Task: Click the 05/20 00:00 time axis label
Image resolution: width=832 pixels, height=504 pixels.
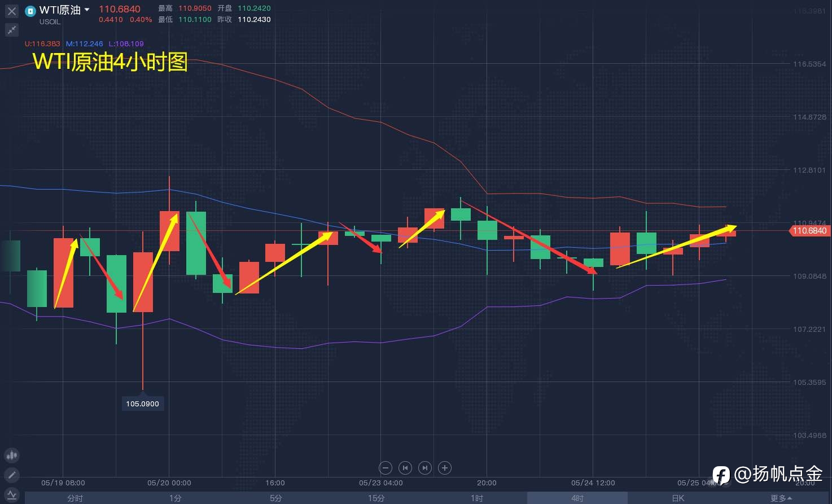Action: click(169, 483)
